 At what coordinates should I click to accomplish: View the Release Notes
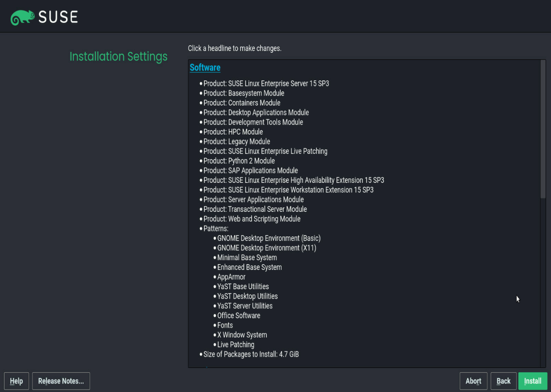click(61, 381)
